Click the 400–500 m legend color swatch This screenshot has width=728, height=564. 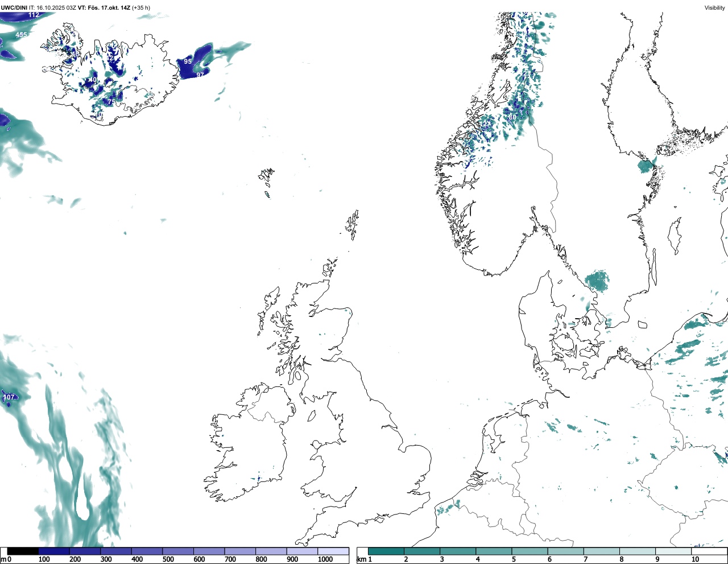pos(147,551)
